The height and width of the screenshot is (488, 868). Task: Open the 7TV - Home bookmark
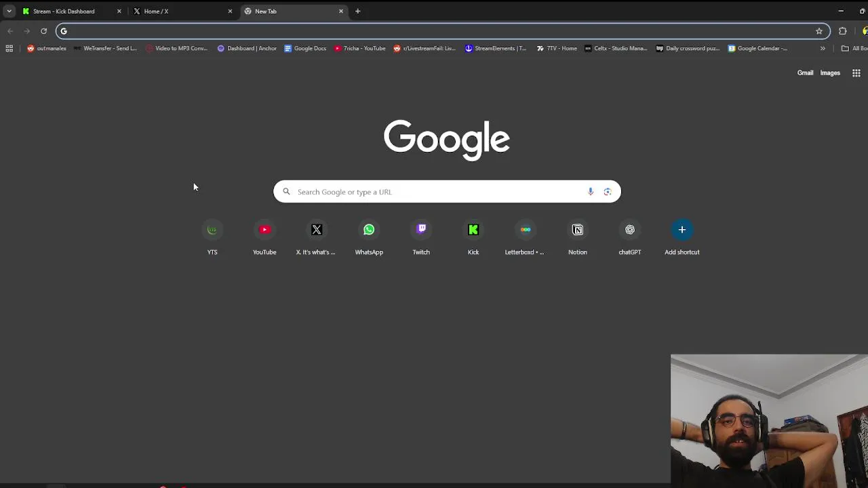tap(557, 48)
